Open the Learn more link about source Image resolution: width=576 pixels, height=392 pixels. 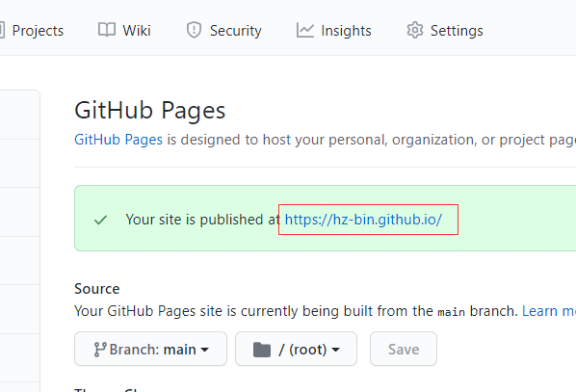coord(549,311)
